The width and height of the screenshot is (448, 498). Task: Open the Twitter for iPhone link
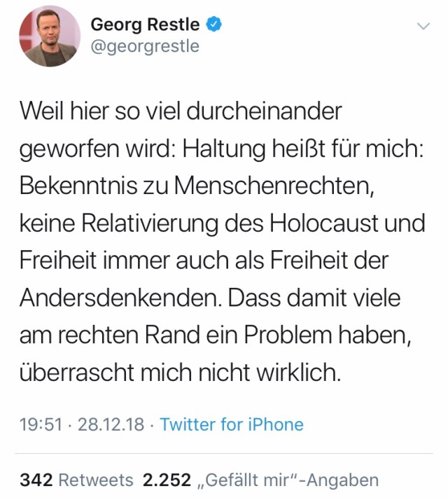tap(232, 424)
